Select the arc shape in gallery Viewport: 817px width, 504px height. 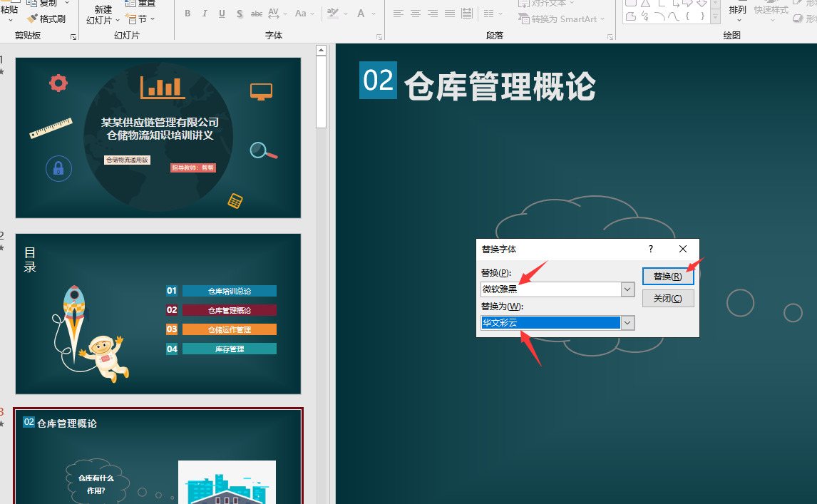click(x=659, y=16)
